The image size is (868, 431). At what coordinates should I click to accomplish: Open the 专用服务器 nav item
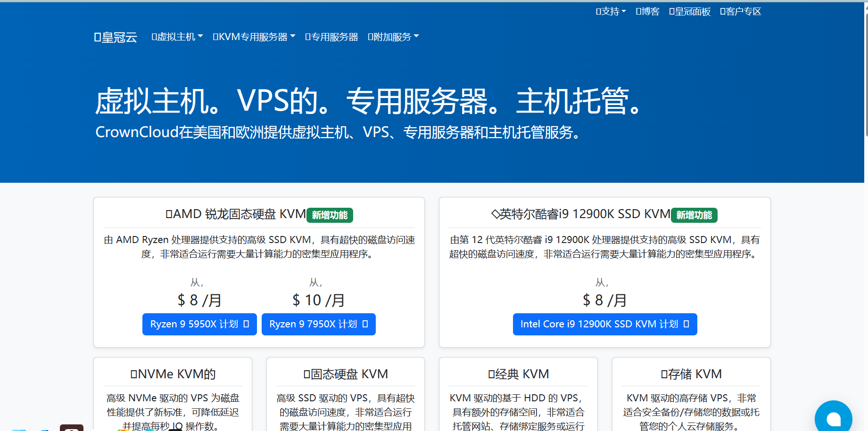[331, 37]
